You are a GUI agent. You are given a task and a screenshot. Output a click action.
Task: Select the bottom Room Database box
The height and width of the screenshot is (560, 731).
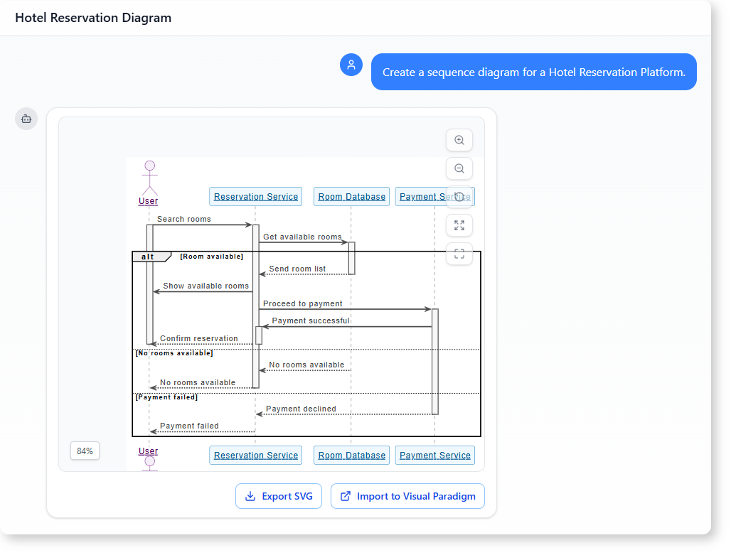pyautogui.click(x=351, y=456)
